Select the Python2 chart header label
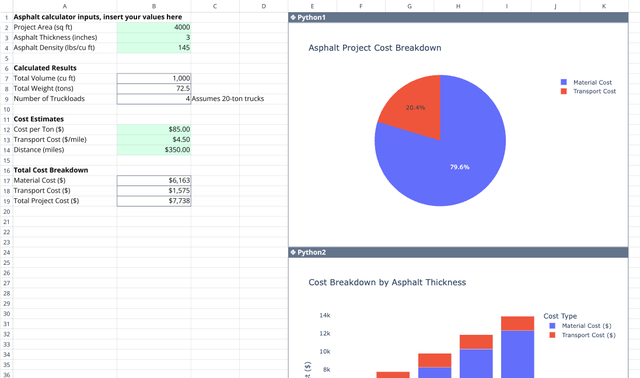The width and height of the screenshot is (640, 378). click(x=311, y=252)
